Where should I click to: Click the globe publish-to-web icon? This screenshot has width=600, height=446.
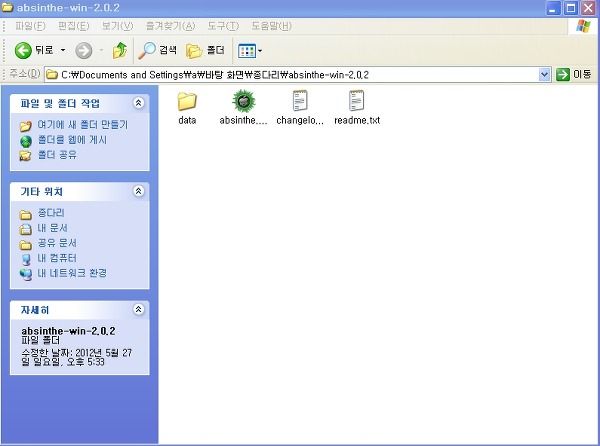[x=26, y=141]
